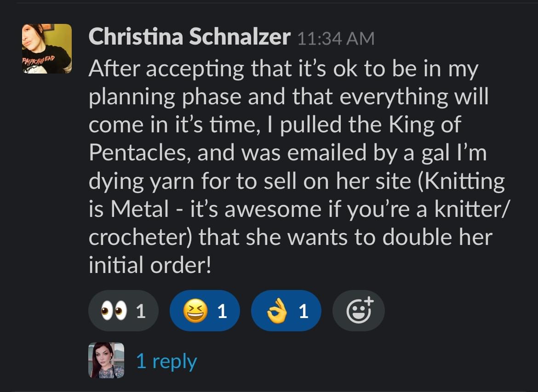Screen dimensions: 538x392
Task: Open Christina Schnalzer's name profile link
Action: (189, 36)
